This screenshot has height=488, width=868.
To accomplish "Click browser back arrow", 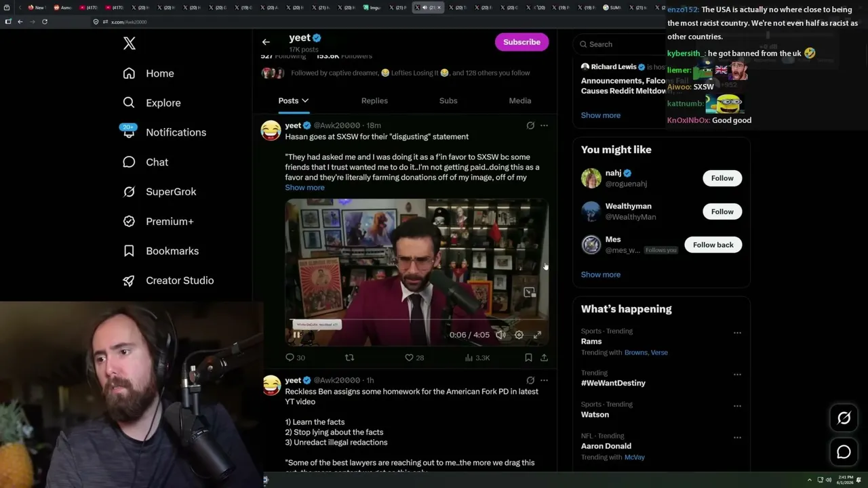I will coord(20,22).
